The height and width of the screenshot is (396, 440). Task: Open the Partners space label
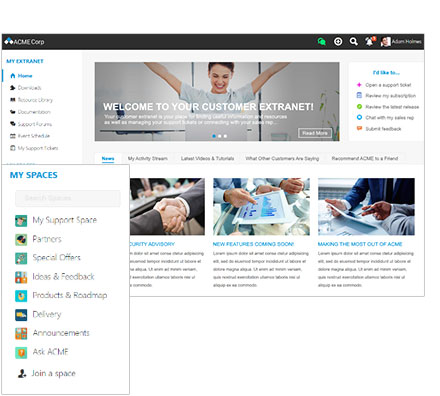pos(47,239)
